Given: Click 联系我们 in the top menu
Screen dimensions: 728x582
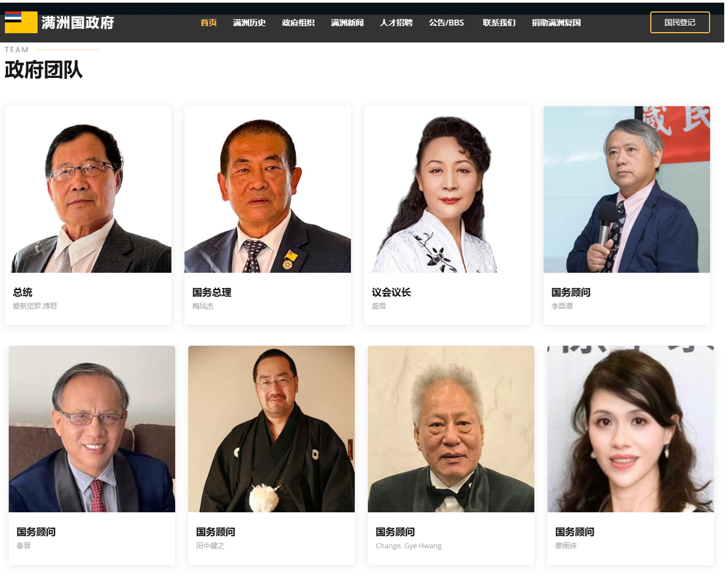Looking at the screenshot, I should pos(499,22).
